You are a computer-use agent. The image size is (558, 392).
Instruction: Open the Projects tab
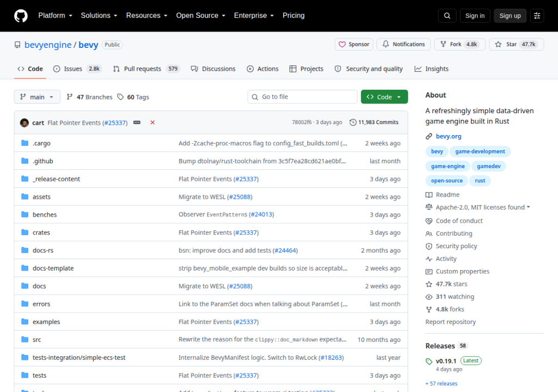pos(306,69)
